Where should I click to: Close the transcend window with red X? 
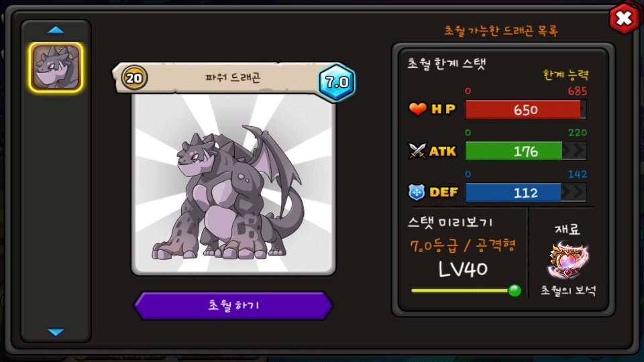coord(624,18)
